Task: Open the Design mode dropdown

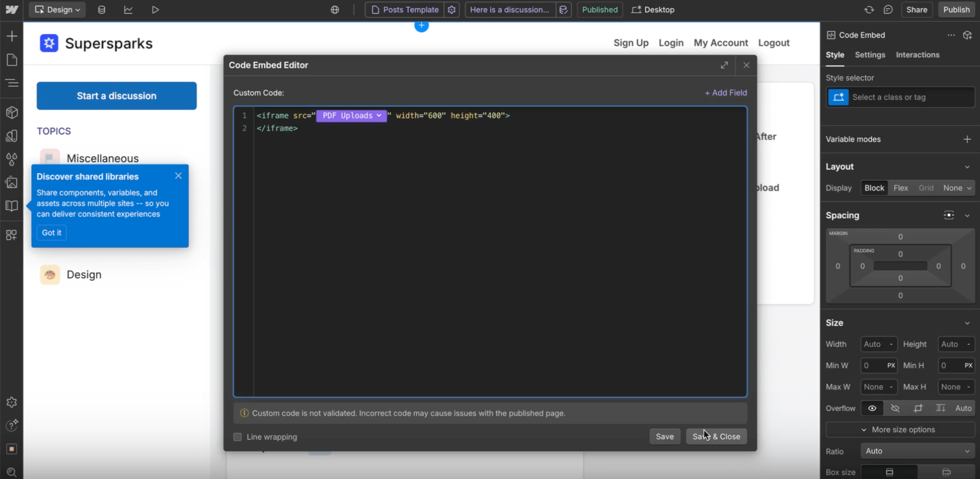Action: pos(57,10)
